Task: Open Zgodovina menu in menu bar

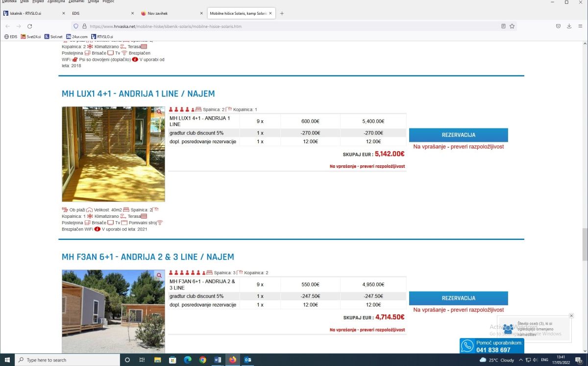Action: 56,1
